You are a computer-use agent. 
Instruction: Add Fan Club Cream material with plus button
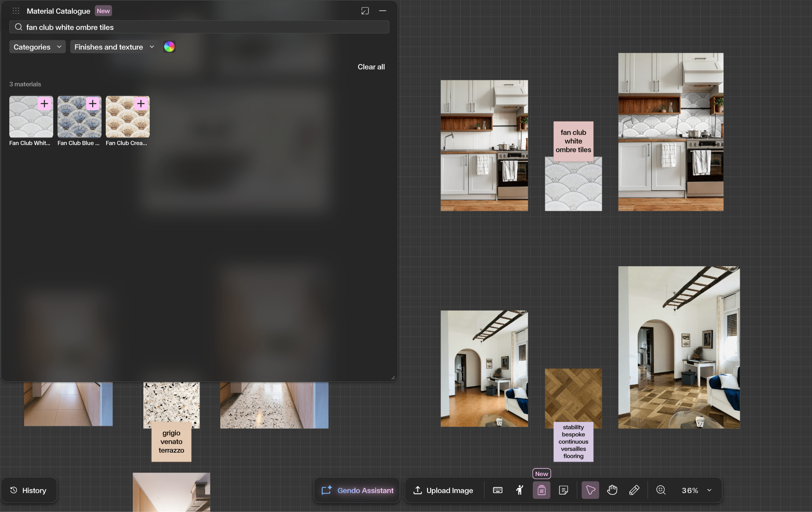click(140, 104)
